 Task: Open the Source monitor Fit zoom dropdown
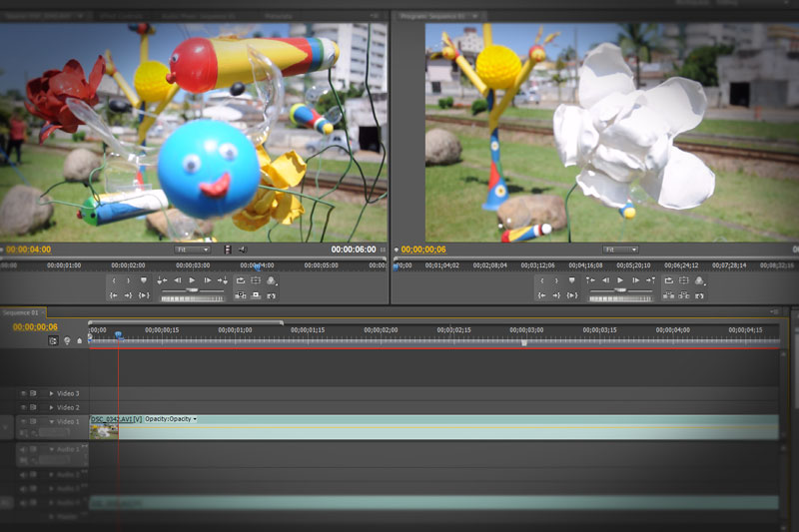[192, 250]
